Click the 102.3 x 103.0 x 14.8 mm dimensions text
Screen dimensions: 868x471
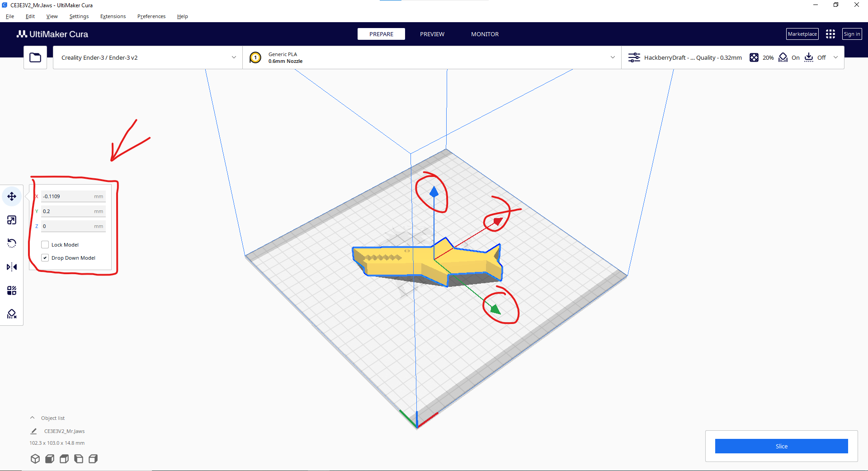57,443
